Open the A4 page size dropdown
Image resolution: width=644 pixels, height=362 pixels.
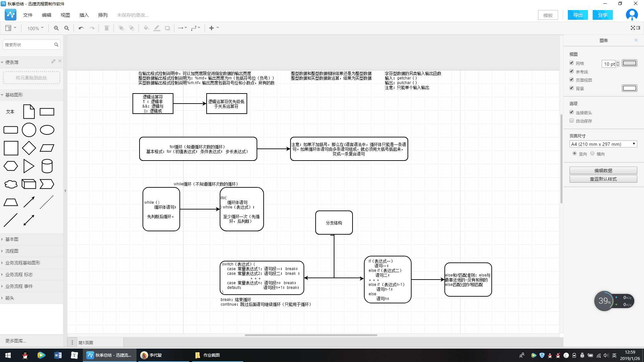pyautogui.click(x=603, y=144)
